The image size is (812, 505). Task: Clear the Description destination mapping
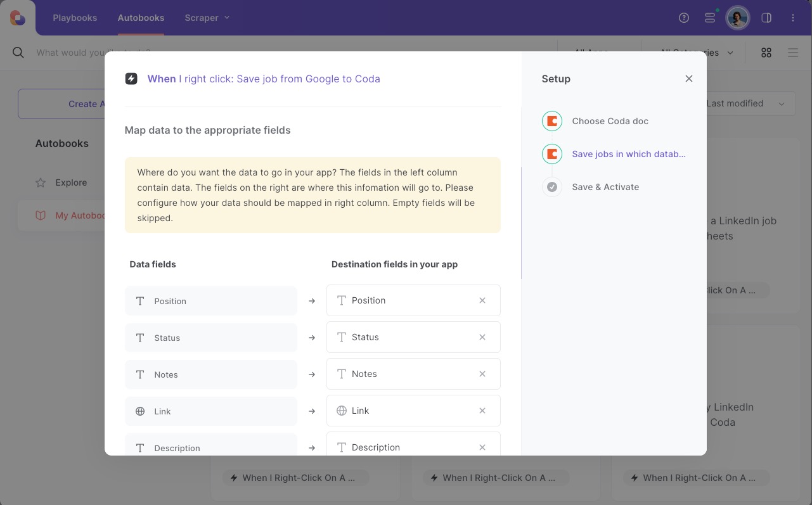pyautogui.click(x=482, y=447)
